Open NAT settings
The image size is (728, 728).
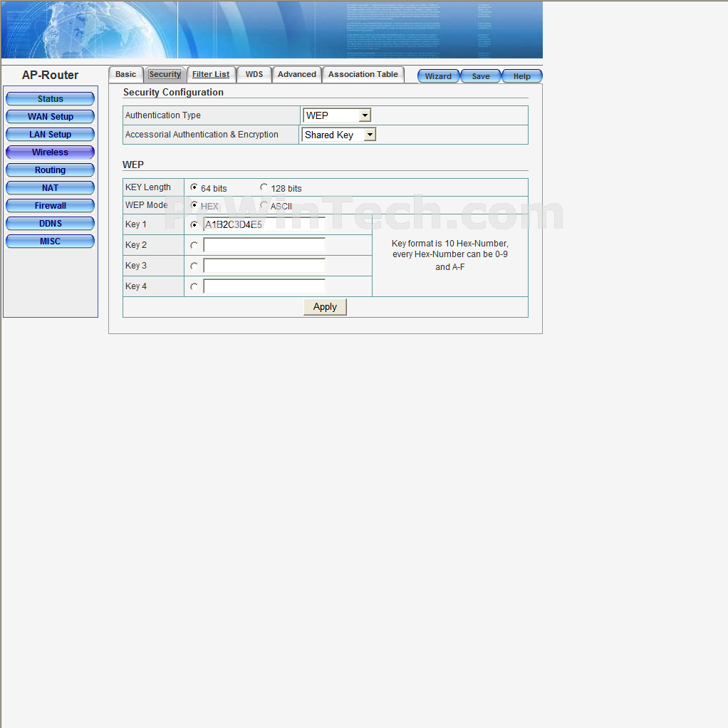tap(50, 187)
